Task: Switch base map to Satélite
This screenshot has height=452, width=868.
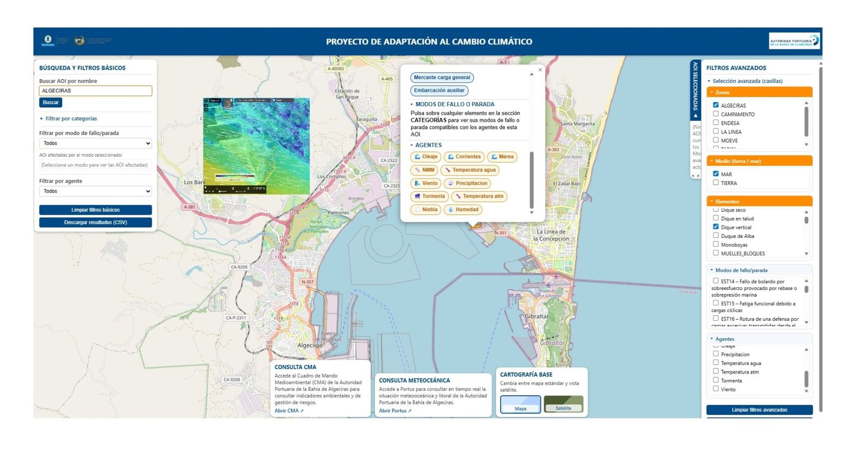Action: click(563, 404)
